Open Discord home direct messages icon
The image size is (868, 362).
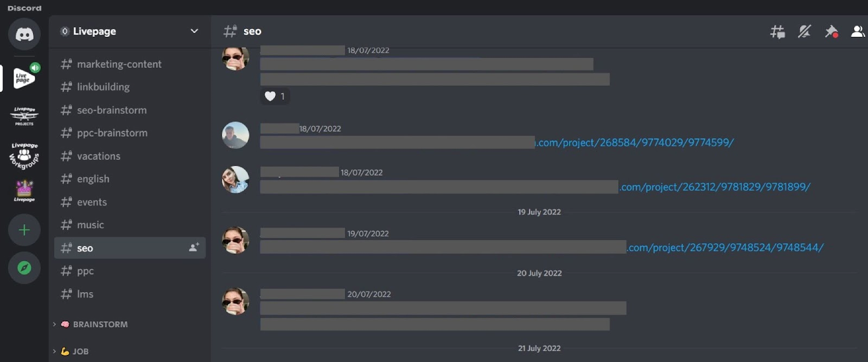tap(24, 34)
